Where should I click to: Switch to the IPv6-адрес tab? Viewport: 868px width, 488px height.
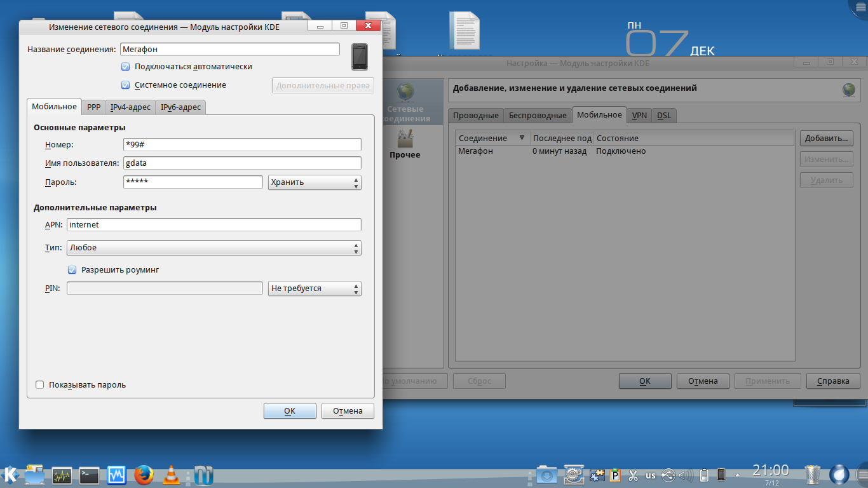(180, 107)
